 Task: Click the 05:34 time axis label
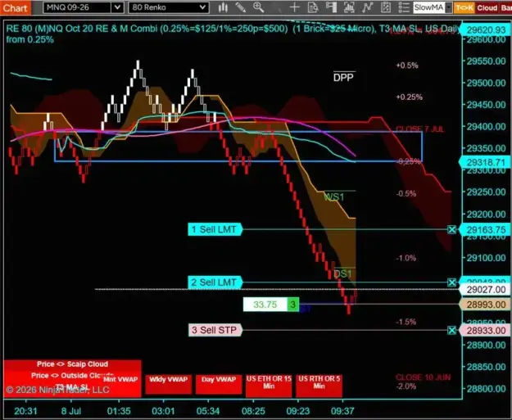pyautogui.click(x=208, y=411)
